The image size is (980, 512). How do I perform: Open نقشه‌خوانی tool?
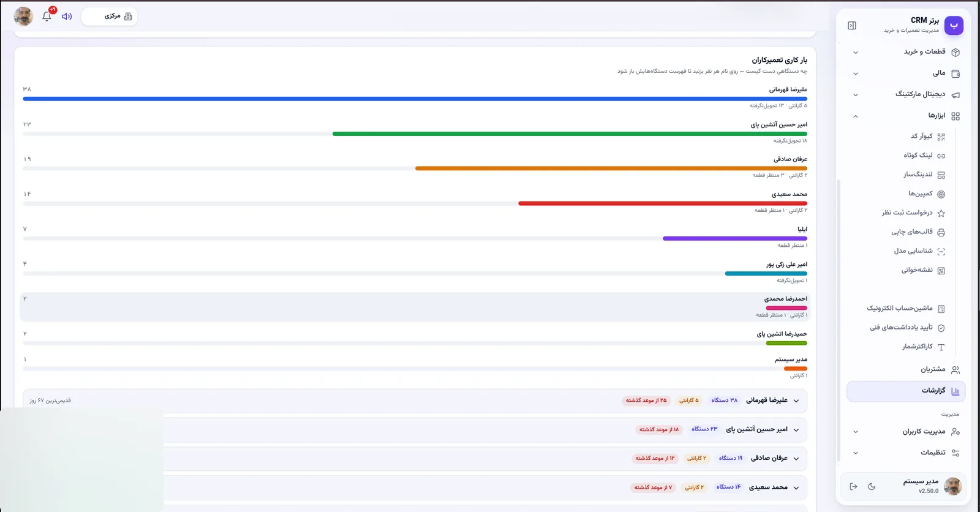point(923,270)
